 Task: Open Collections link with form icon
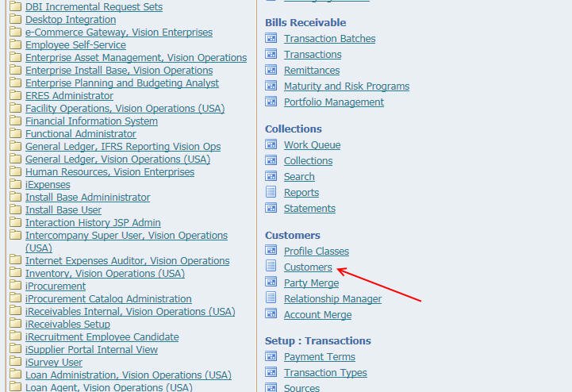(x=309, y=161)
